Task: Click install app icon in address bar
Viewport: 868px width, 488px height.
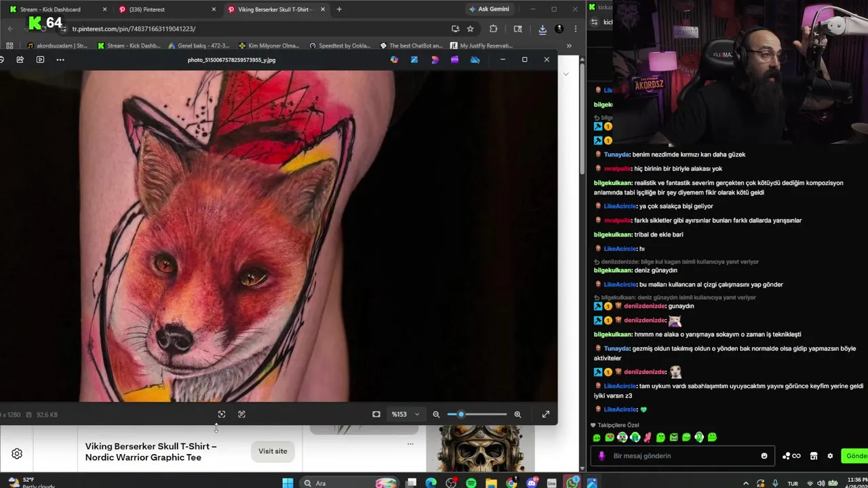Action: 455,29
